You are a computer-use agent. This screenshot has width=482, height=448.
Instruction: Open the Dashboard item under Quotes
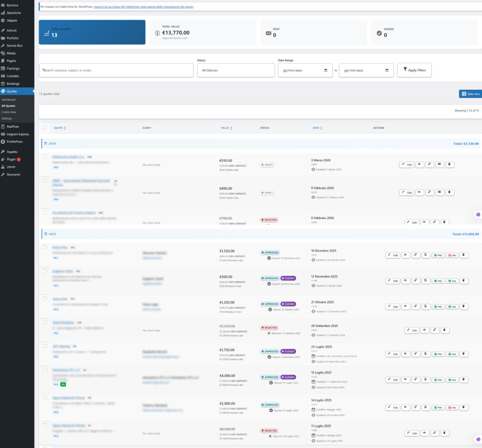(x=8, y=100)
